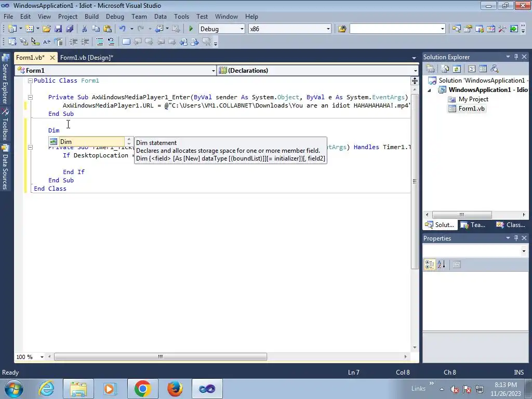Open the Properties Window toolbar icon
This screenshot has height=399, width=532.
468,29
